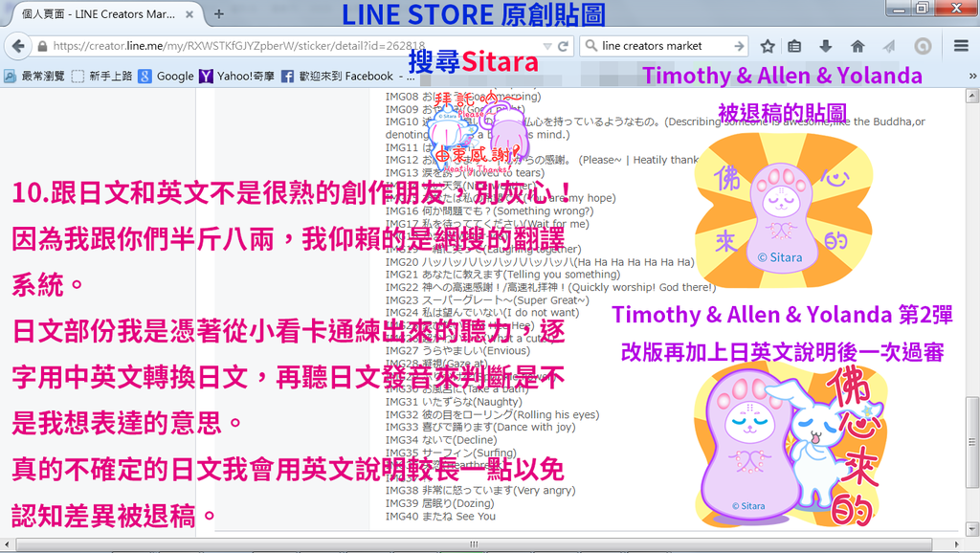Image resolution: width=980 pixels, height=553 pixels.
Task: Click the magnifier icon in the search box
Action: coord(590,46)
